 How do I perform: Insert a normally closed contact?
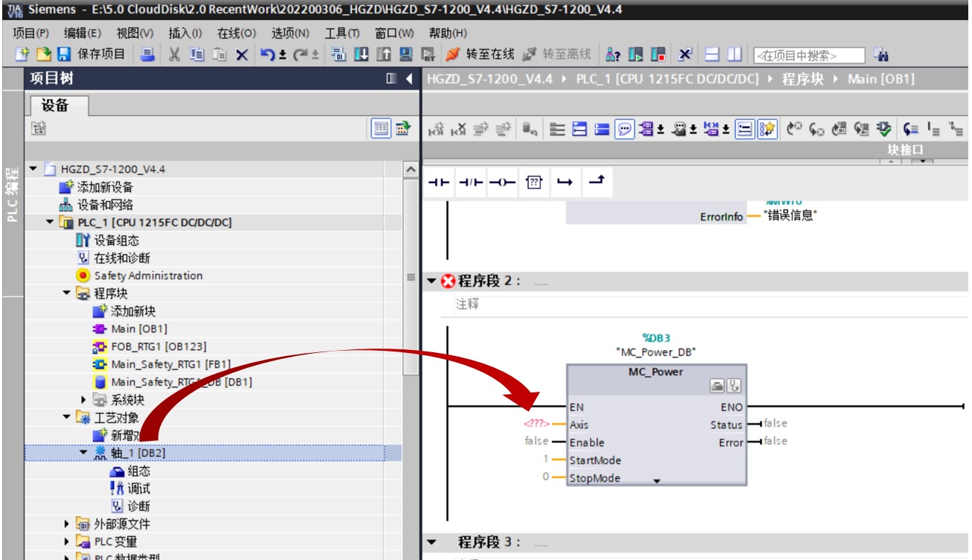pyautogui.click(x=471, y=182)
